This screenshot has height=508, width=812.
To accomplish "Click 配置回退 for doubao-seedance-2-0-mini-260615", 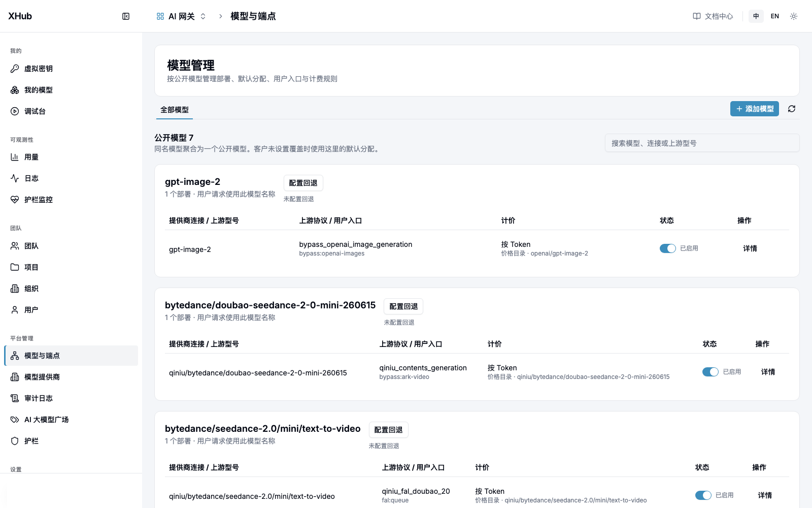I will pyautogui.click(x=403, y=306).
